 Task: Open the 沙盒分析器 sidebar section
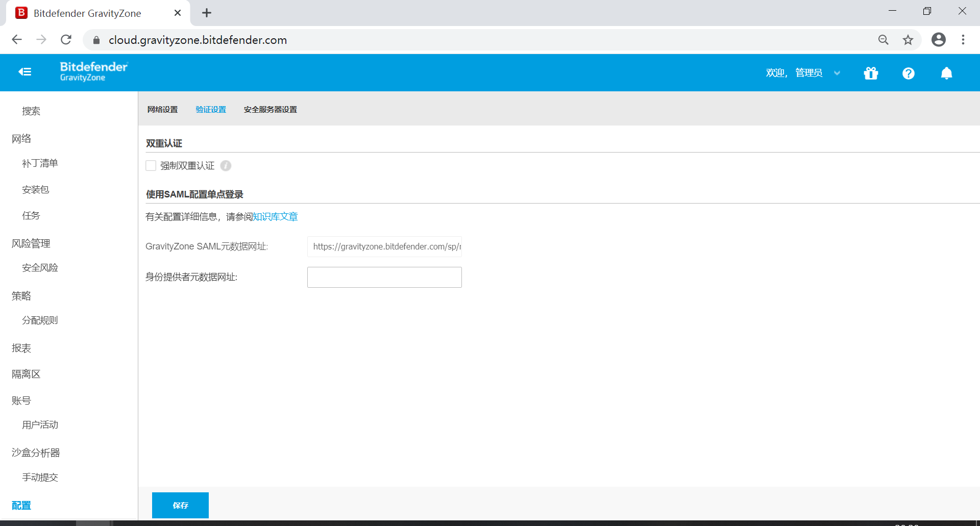click(x=36, y=453)
